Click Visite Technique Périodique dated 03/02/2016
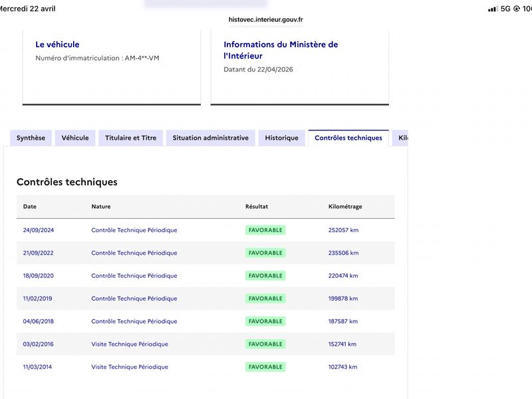This screenshot has width=532, height=399. click(130, 344)
